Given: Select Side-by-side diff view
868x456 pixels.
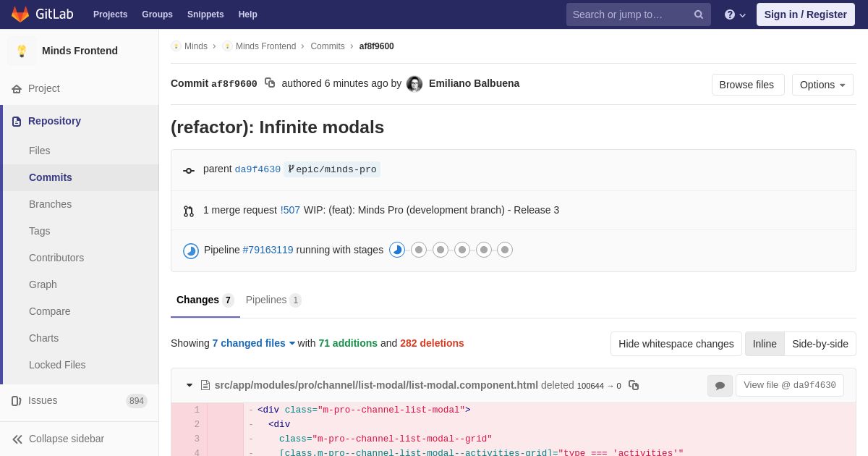Looking at the screenshot, I should tap(820, 344).
